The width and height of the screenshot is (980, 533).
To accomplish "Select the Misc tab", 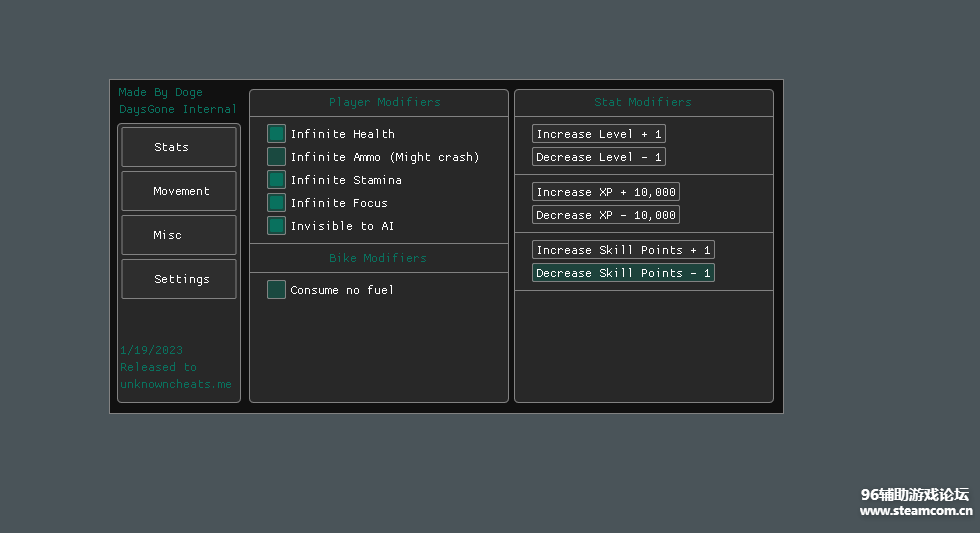I will click(178, 235).
